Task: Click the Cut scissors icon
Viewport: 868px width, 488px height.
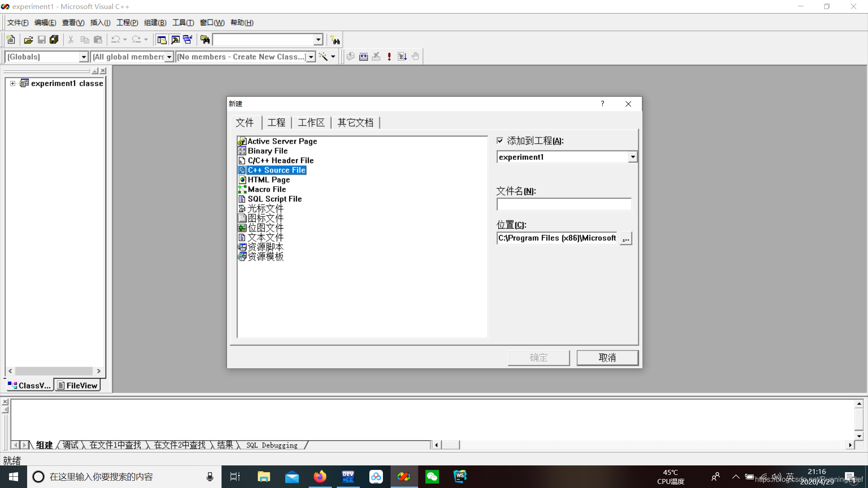Action: 71,40
